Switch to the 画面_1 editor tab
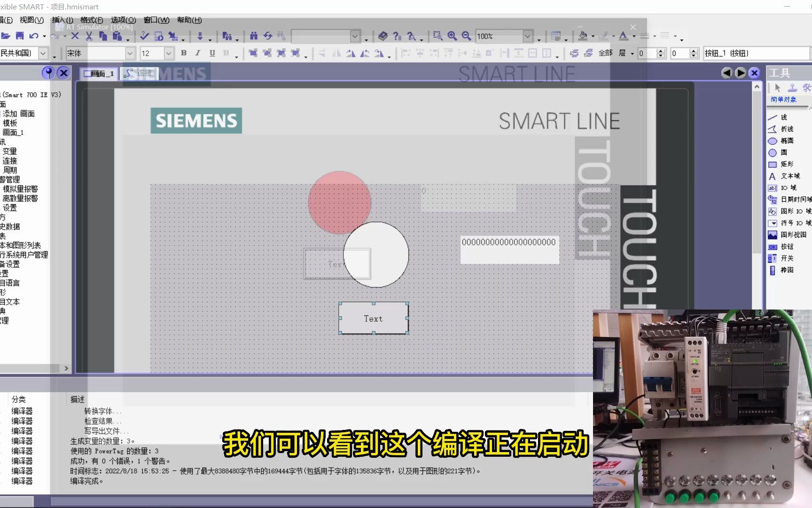The height and width of the screenshot is (508, 812). pos(99,74)
